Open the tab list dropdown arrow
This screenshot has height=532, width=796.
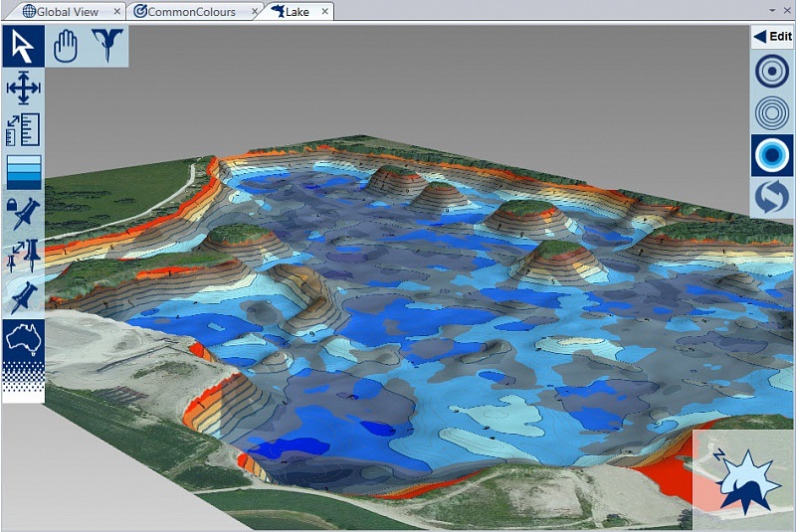click(x=773, y=11)
